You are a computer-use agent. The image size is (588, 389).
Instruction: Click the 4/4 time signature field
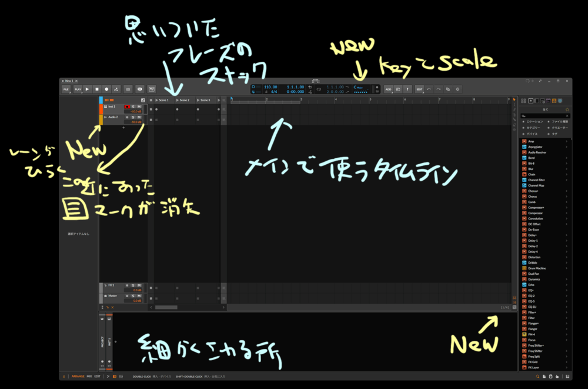coord(274,92)
